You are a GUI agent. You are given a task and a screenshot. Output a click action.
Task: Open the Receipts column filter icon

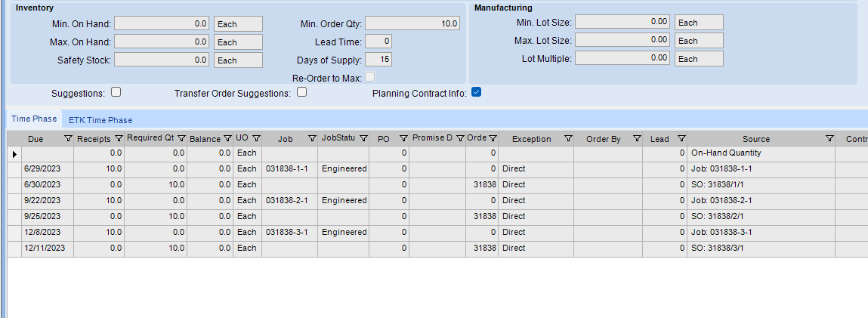(119, 138)
